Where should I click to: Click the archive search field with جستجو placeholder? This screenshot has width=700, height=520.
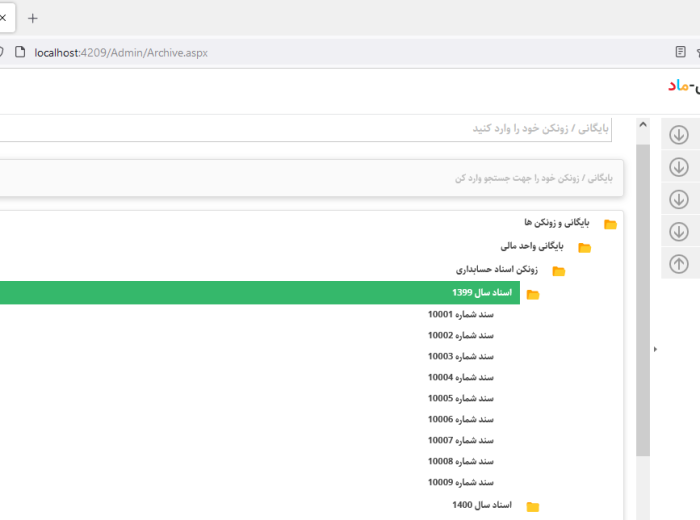tap(300, 178)
